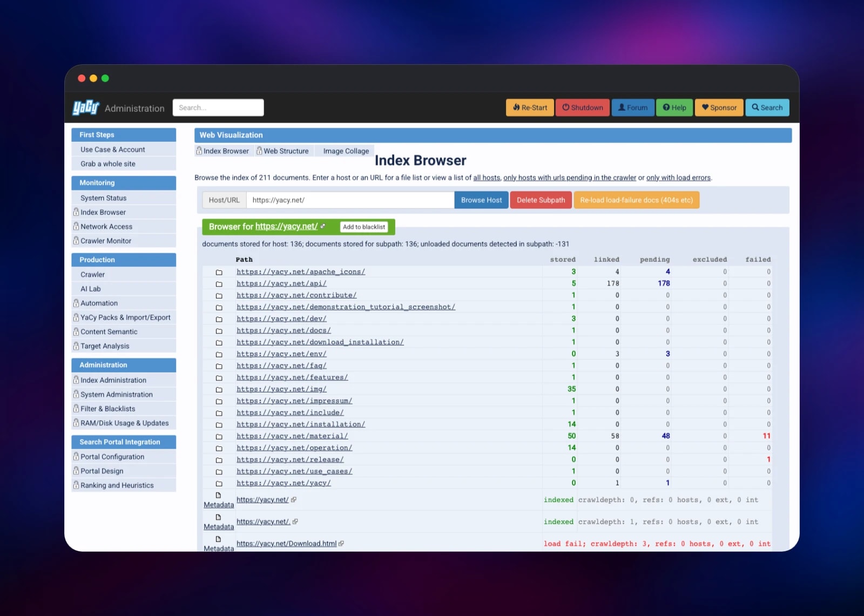864x616 pixels.
Task: Open folder icon for api row
Action: tap(219, 284)
